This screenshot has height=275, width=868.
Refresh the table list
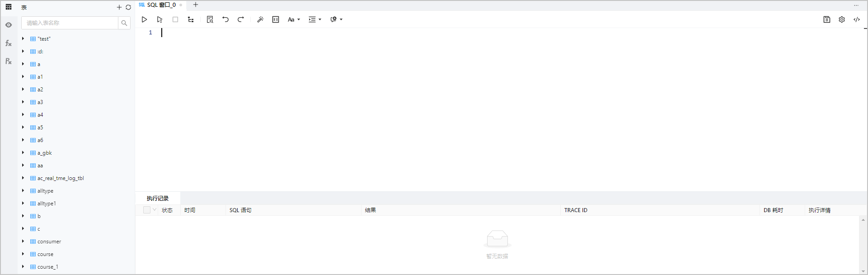pos(128,7)
